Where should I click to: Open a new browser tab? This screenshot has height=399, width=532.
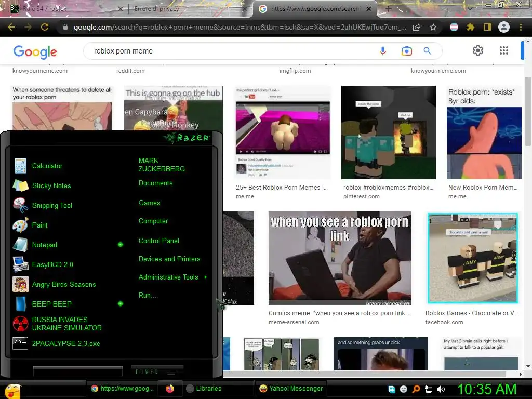(x=389, y=9)
